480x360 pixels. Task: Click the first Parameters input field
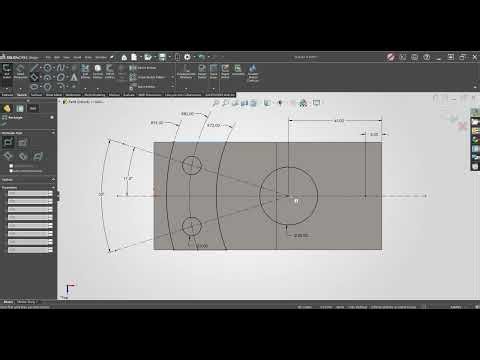pos(30,193)
